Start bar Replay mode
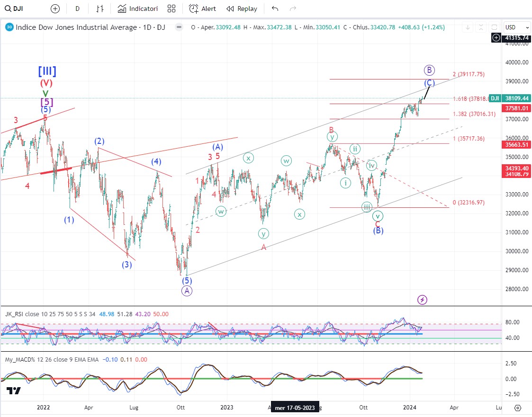The height and width of the screenshot is (417, 532). [x=242, y=9]
